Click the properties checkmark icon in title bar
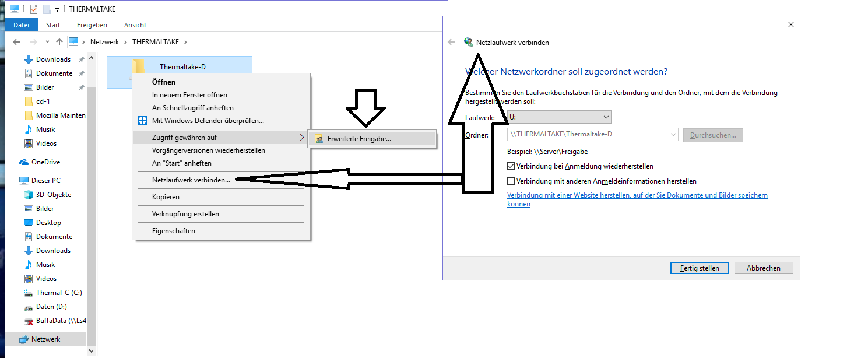The image size is (868, 358). (33, 9)
